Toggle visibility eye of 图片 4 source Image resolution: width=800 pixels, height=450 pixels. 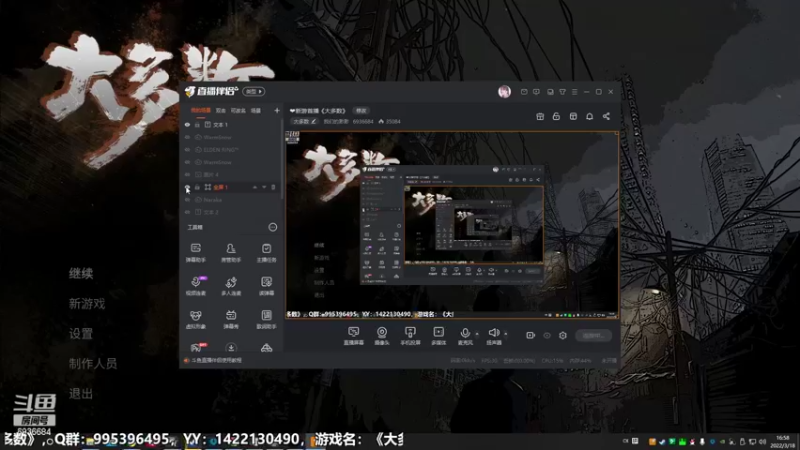pyautogui.click(x=187, y=174)
